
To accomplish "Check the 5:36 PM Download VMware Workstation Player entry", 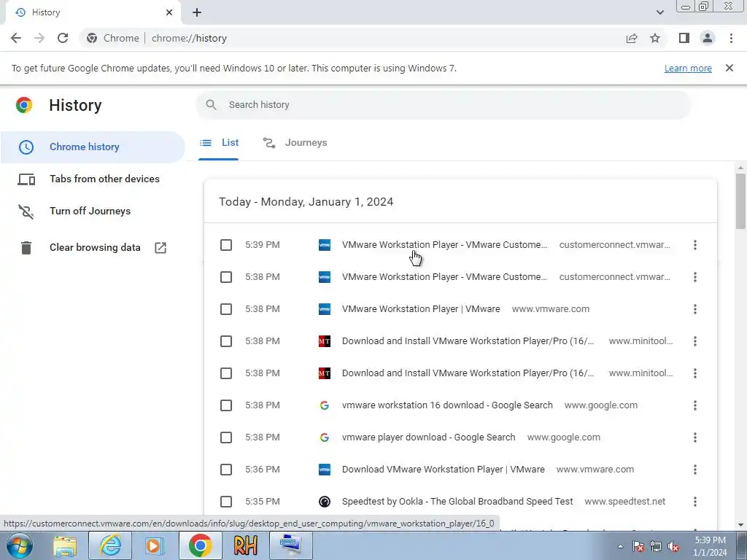I will tap(226, 470).
